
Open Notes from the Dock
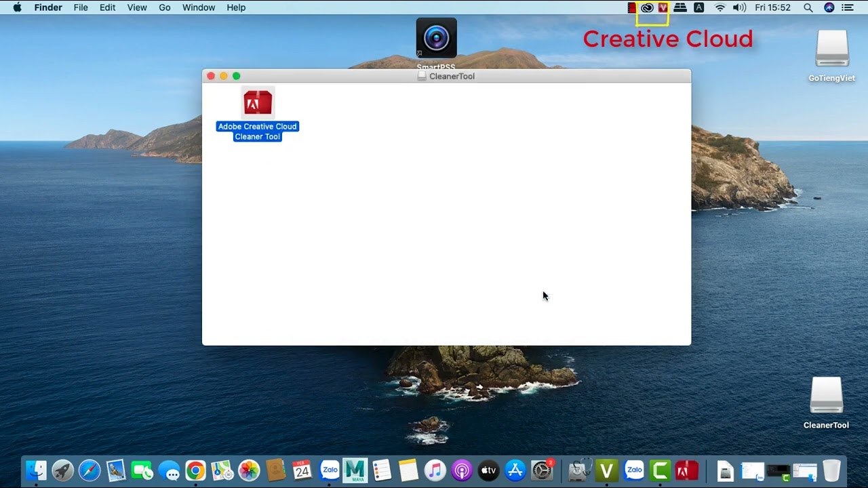pos(408,470)
